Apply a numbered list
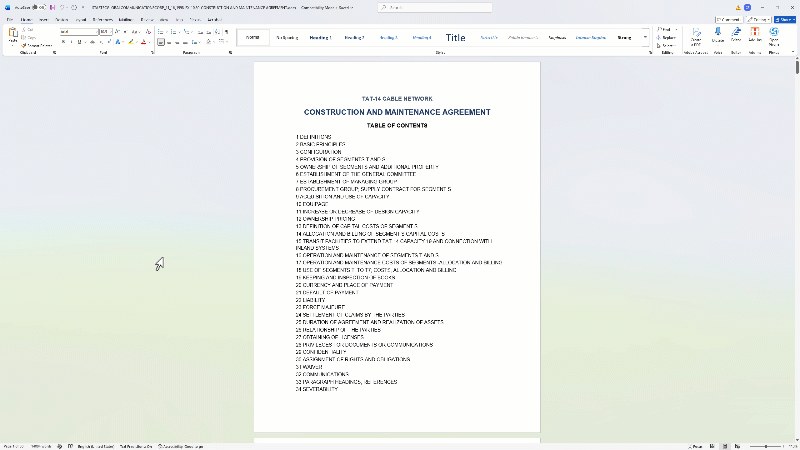This screenshot has width=800, height=450. [x=174, y=32]
